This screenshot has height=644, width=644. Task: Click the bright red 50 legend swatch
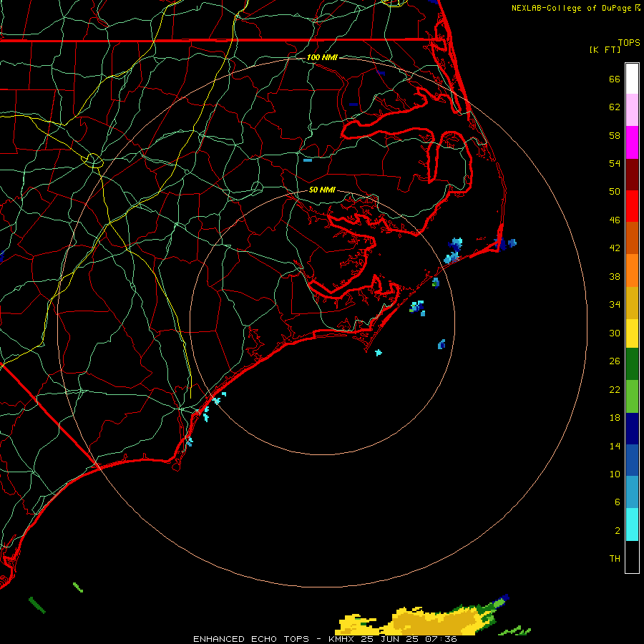tap(632, 206)
